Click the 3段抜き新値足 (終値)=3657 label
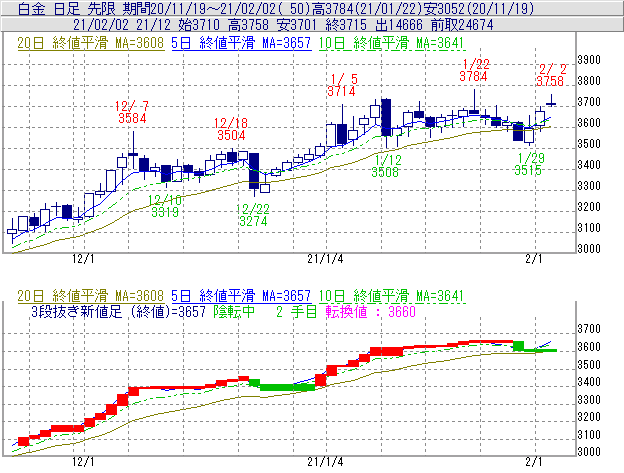The height and width of the screenshot is (473, 624). 119,311
